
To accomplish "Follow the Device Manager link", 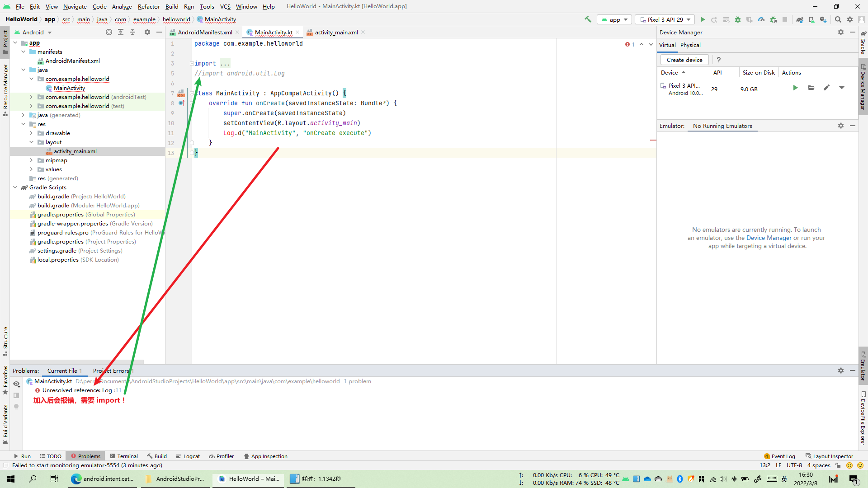I will (769, 238).
